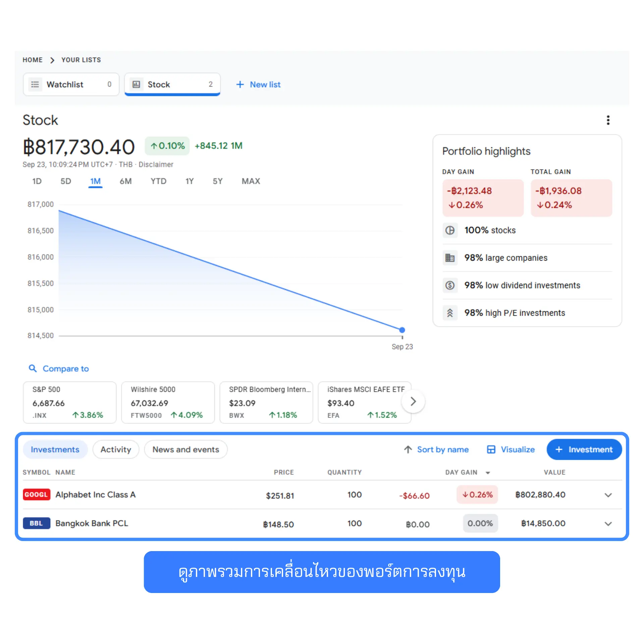Viewport: 644px width, 644px height.
Task: Click the three-dot more options icon
Action: coord(608,120)
